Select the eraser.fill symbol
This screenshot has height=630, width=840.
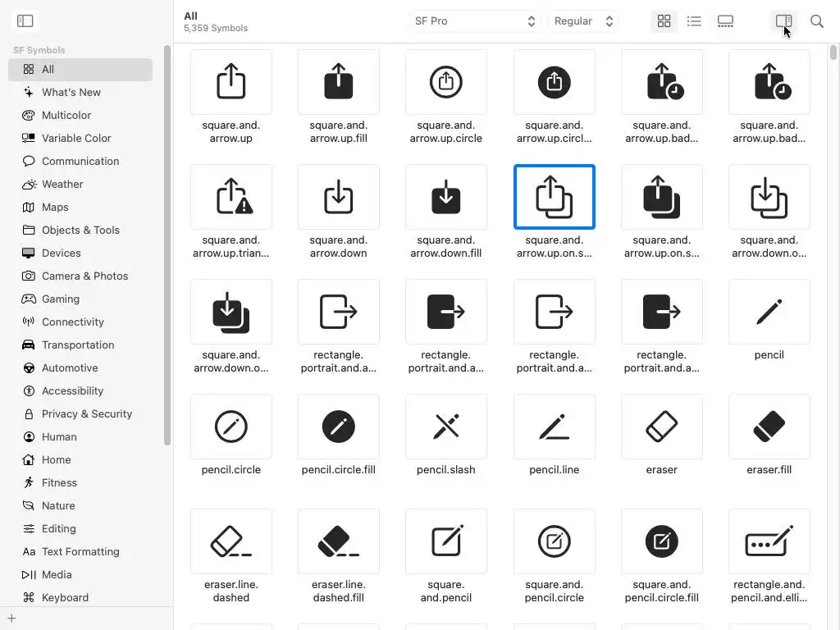(x=769, y=427)
